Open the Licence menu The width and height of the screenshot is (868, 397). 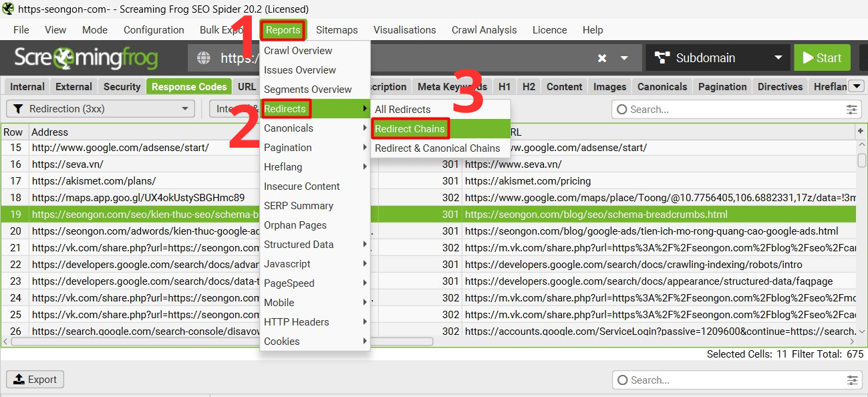pos(550,30)
